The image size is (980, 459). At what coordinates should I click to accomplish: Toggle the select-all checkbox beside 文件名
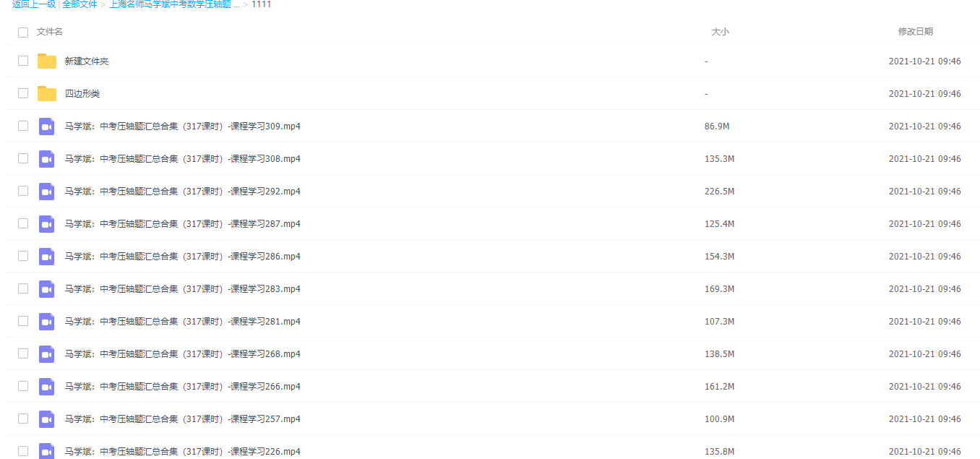tap(23, 33)
